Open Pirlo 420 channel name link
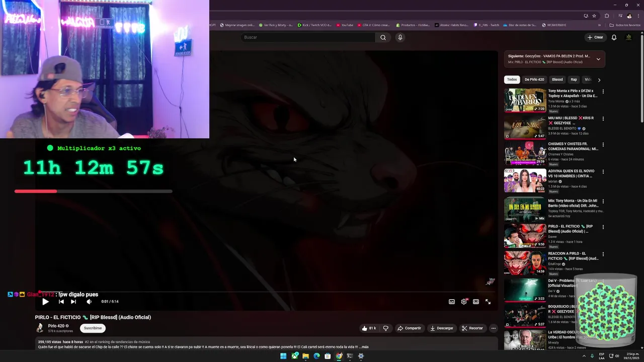The height and width of the screenshot is (362, 644). (x=56, y=326)
